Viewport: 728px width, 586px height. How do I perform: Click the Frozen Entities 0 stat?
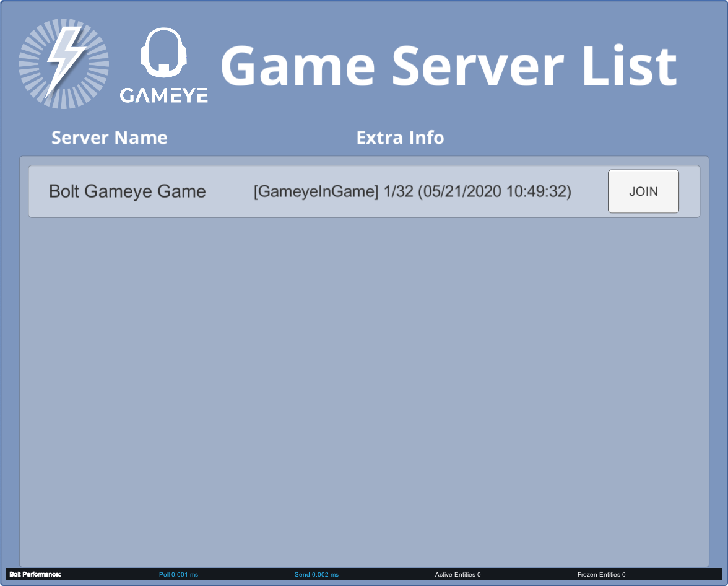click(x=601, y=575)
